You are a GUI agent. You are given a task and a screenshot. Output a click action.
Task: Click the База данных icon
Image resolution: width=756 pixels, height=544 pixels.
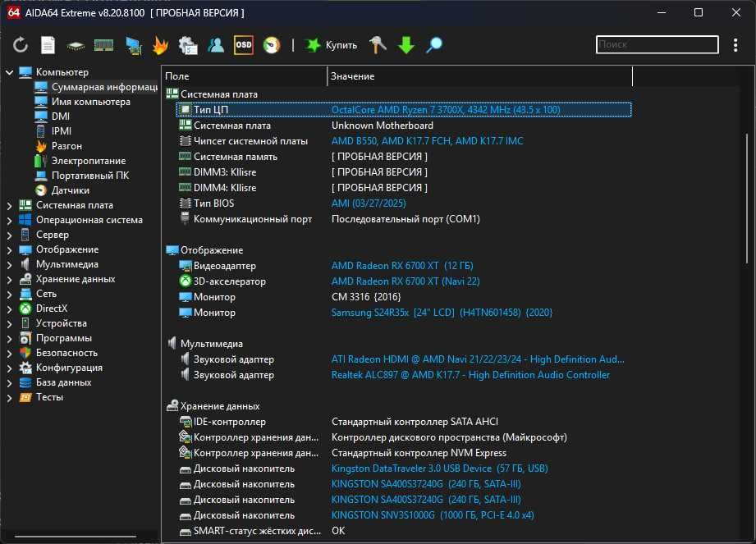tap(25, 382)
